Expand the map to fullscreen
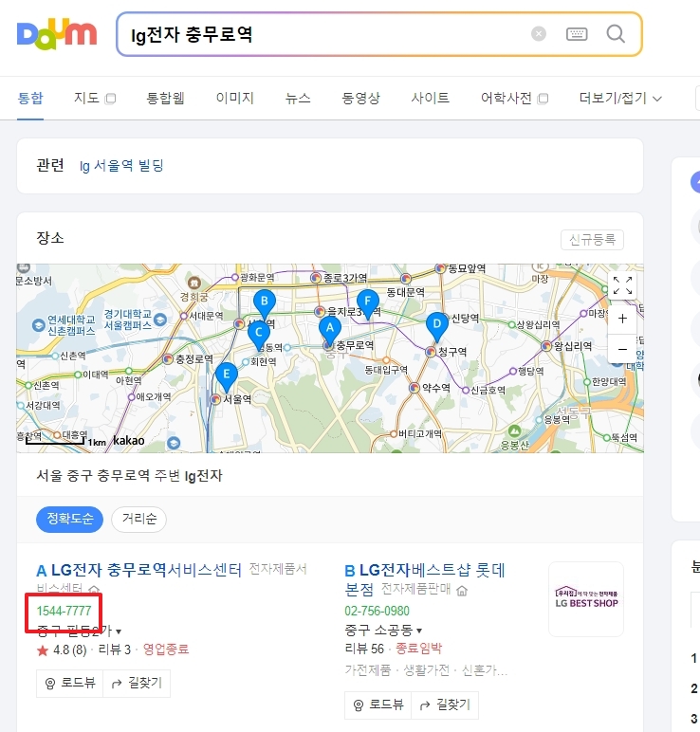Screen dimensions: 700x732 [x=622, y=285]
